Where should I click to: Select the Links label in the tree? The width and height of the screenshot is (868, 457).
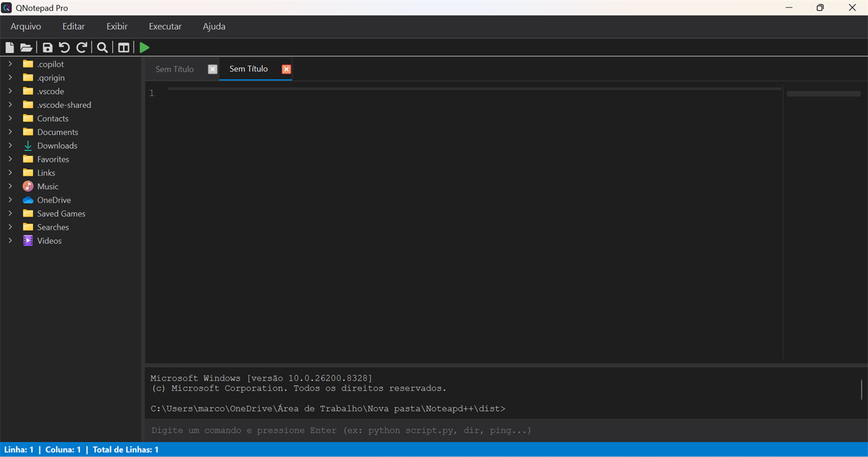click(x=46, y=173)
